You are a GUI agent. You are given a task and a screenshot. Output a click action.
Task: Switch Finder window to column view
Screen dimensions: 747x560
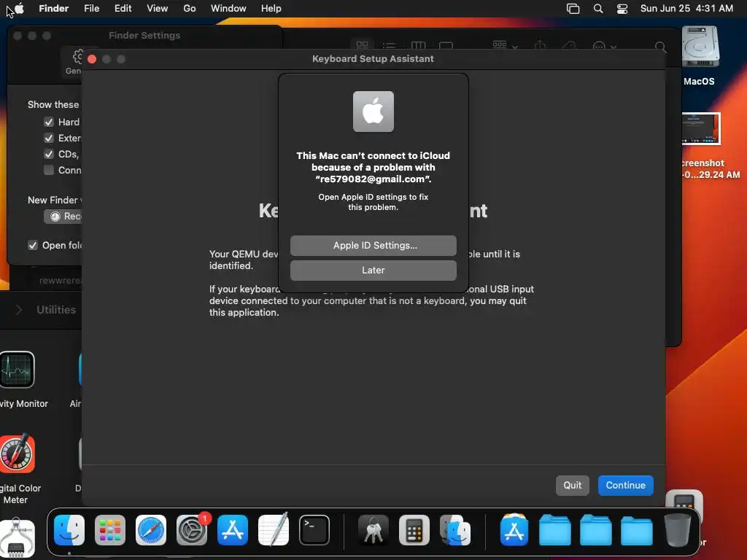(x=418, y=46)
